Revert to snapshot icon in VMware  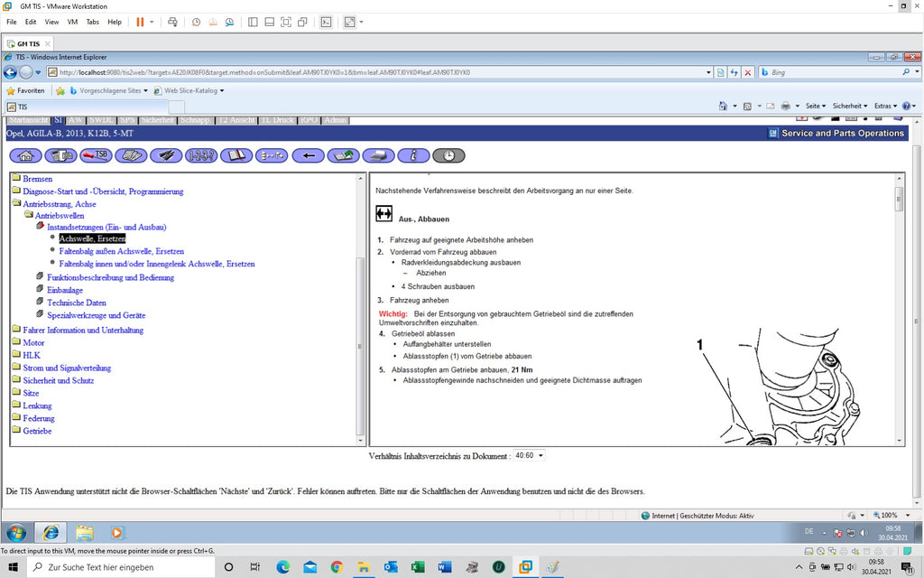point(213,22)
